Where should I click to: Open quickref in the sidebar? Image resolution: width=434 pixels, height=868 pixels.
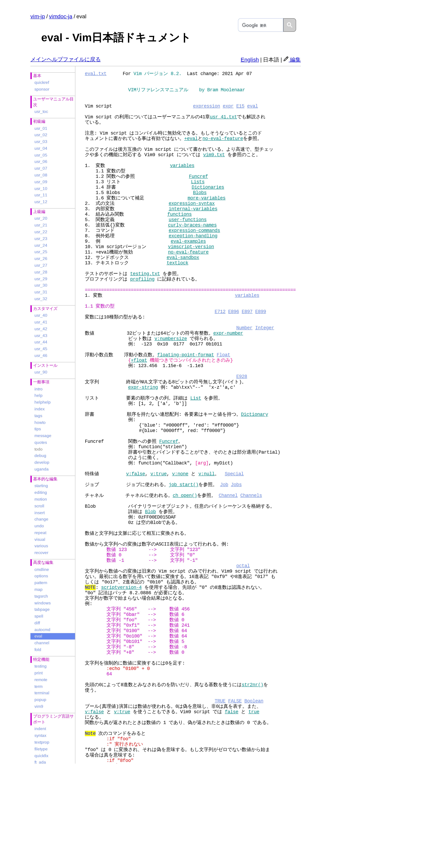tap(42, 83)
